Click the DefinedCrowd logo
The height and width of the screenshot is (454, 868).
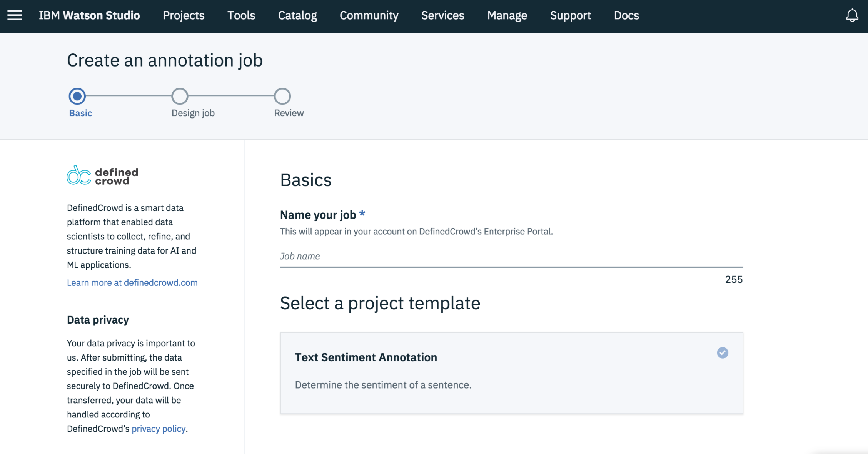pos(102,176)
